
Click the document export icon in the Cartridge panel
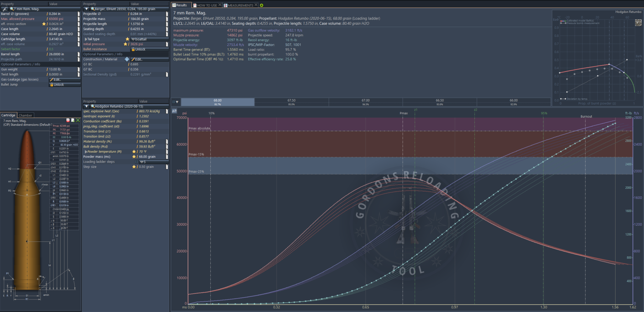pos(73,120)
